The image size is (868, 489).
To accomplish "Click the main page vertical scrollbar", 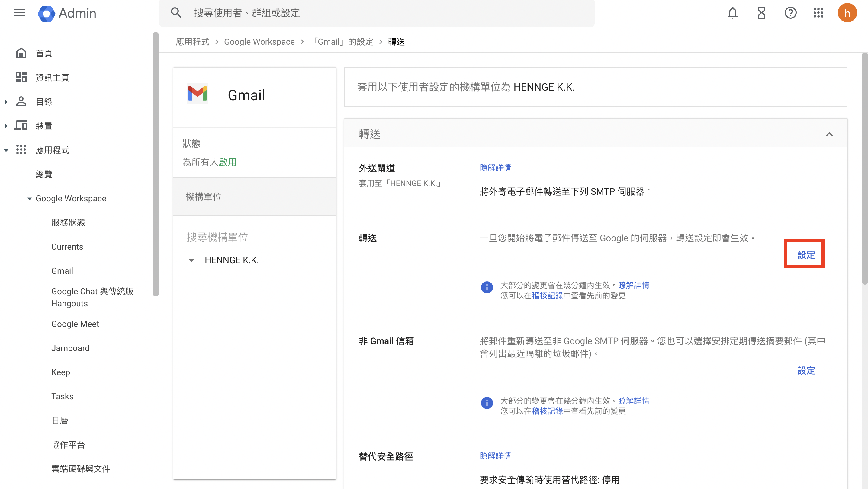I will pos(865,168).
